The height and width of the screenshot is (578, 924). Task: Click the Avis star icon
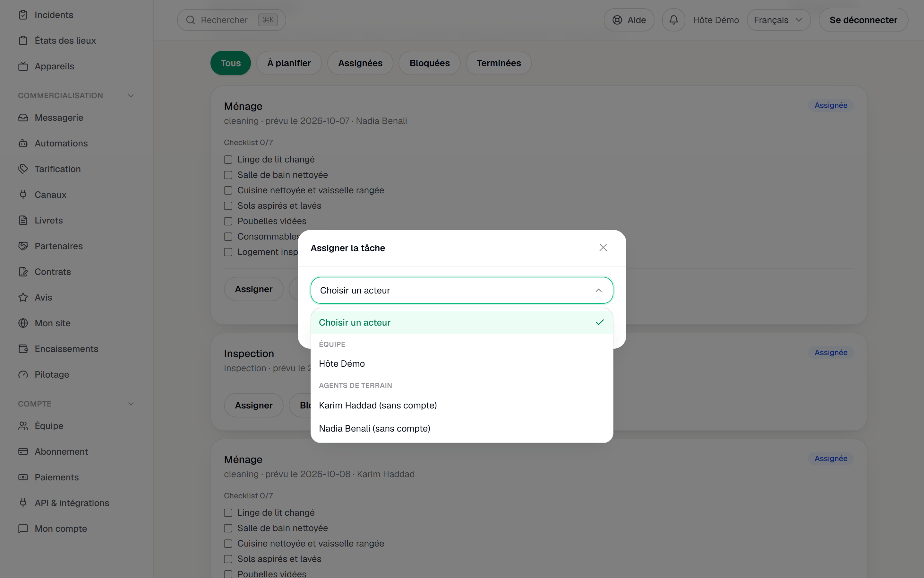[x=23, y=297]
